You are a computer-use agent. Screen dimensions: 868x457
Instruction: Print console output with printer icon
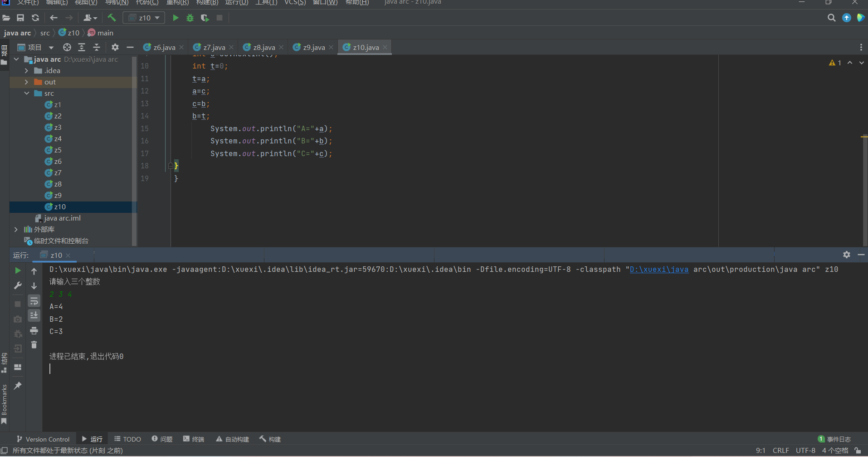pos(34,331)
